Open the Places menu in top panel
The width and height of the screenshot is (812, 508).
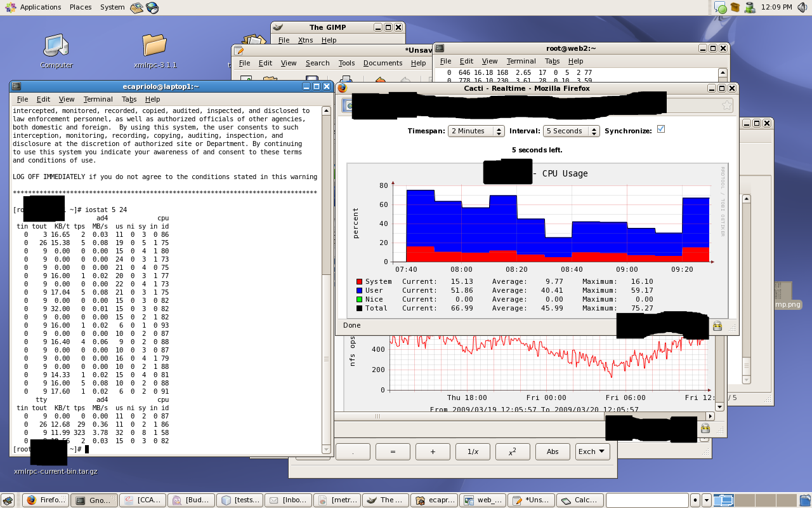click(x=81, y=7)
